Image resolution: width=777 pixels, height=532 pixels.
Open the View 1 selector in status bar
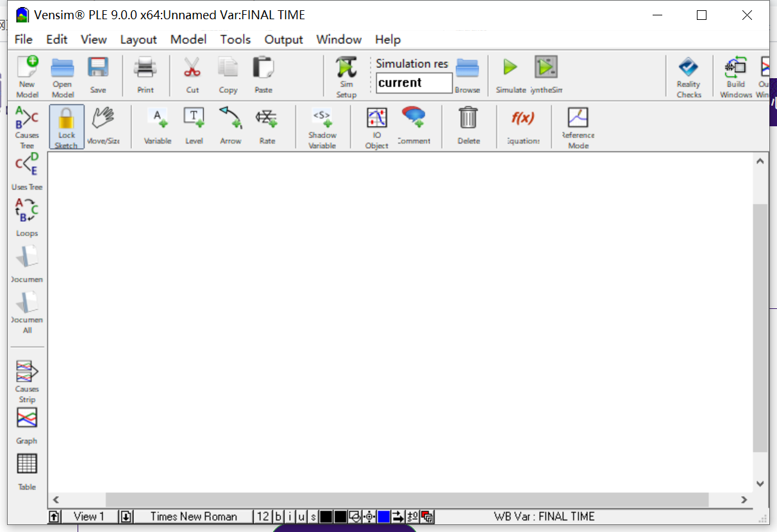tap(90, 516)
